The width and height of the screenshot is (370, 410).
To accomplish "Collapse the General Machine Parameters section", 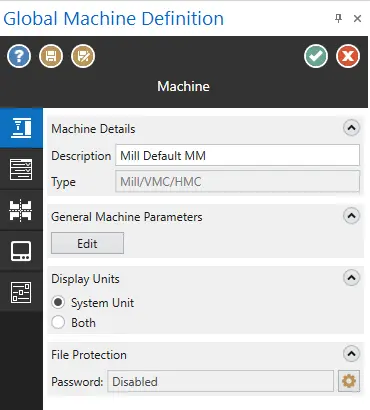I will pos(351,216).
